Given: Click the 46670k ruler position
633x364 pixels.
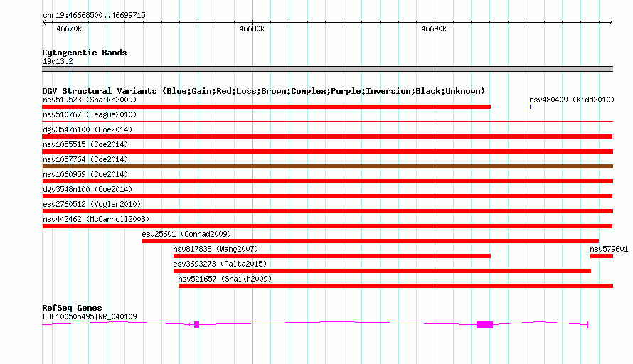Looking at the screenshot, I should [x=69, y=28].
